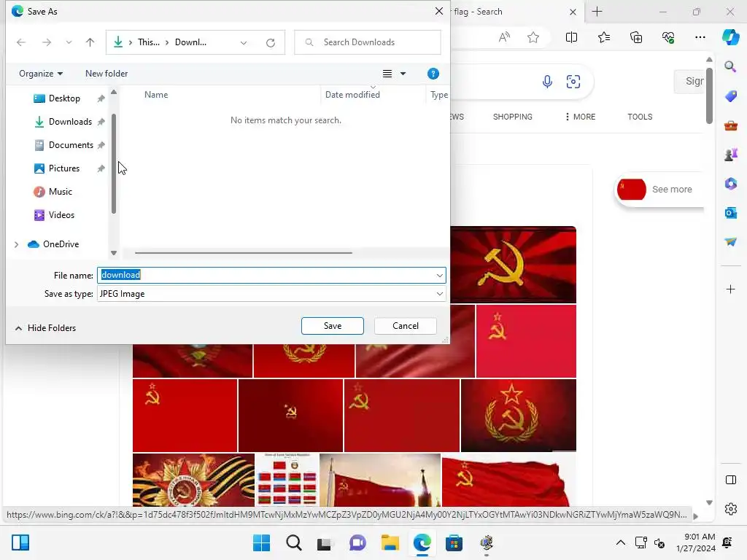Screen dimensions: 747x560
Task: Open Edge sidebar Search icon
Action: click(x=730, y=66)
